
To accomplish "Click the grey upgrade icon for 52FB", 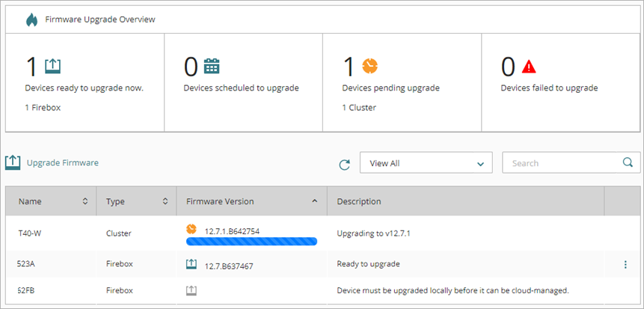I will [191, 290].
